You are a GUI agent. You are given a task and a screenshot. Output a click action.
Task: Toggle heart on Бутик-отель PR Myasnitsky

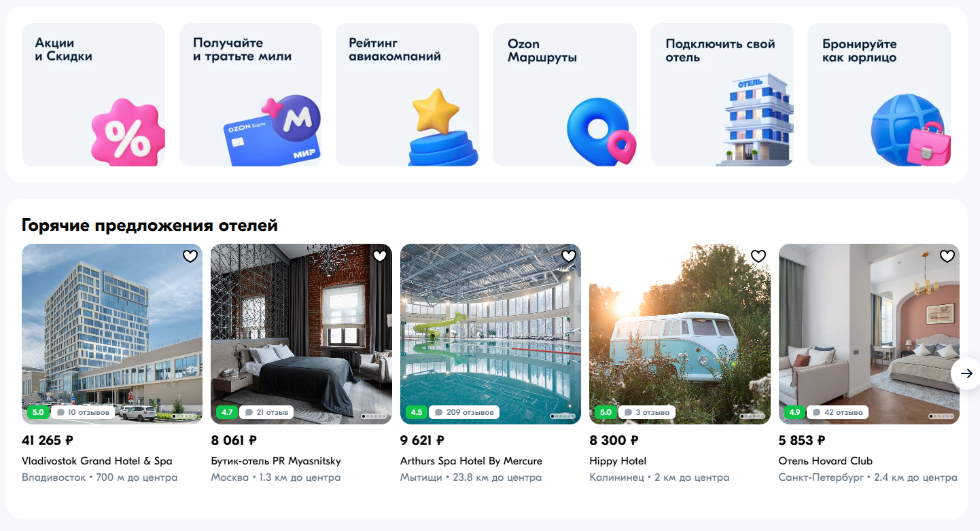click(380, 256)
